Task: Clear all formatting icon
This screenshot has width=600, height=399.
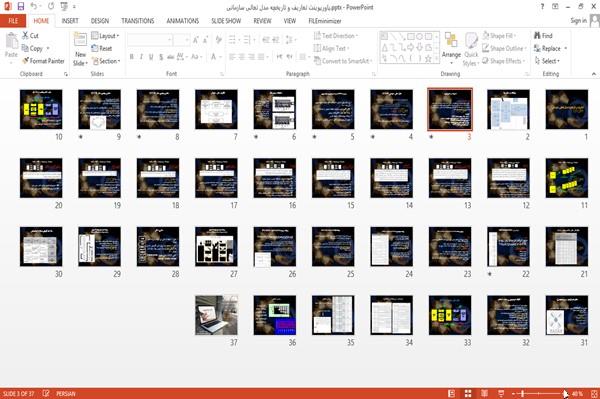Action: pyautogui.click(x=218, y=40)
